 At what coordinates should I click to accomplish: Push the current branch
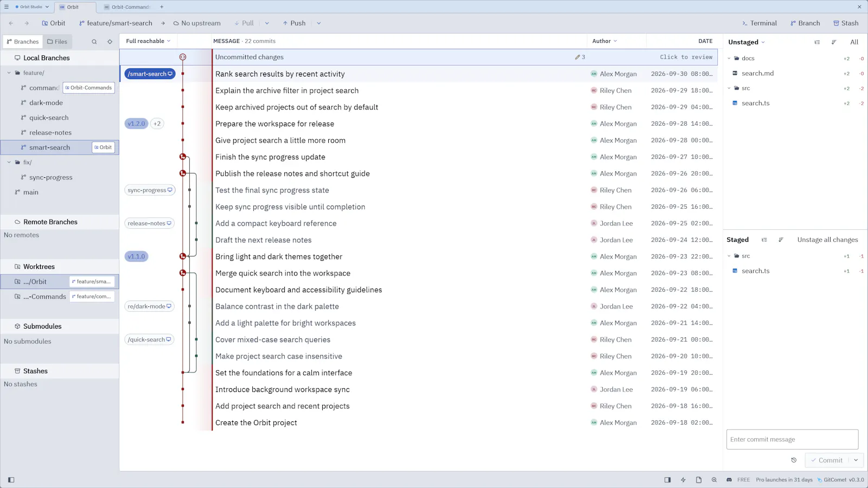click(x=294, y=23)
